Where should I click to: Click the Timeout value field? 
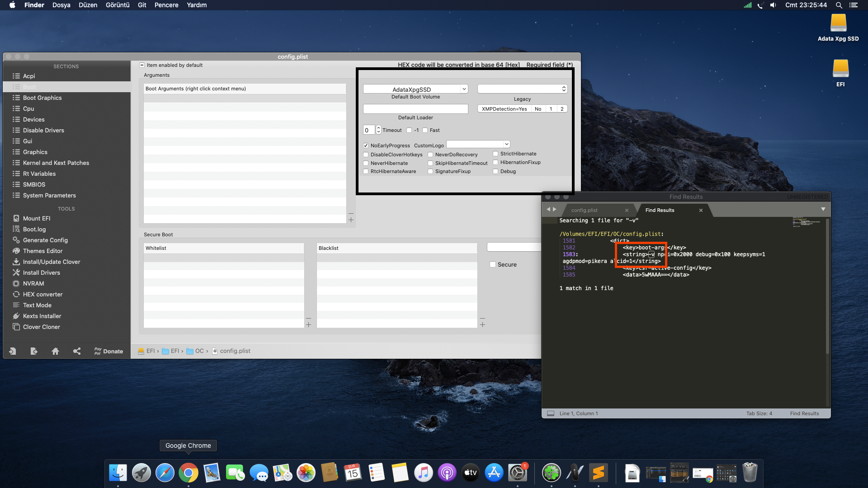[x=369, y=130]
